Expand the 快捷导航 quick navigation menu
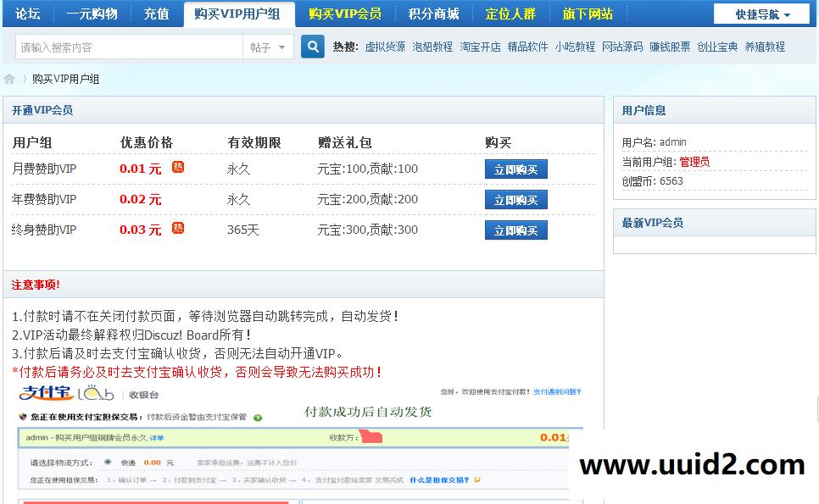This screenshot has height=504, width=819. click(x=760, y=14)
